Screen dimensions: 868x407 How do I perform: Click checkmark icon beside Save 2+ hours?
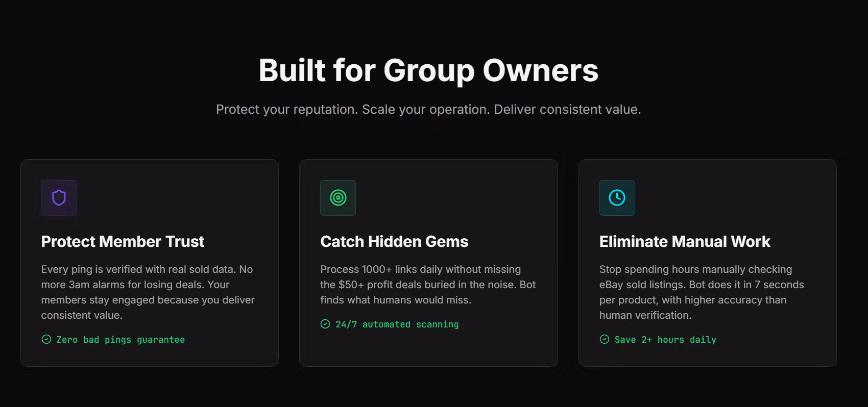[605, 340]
